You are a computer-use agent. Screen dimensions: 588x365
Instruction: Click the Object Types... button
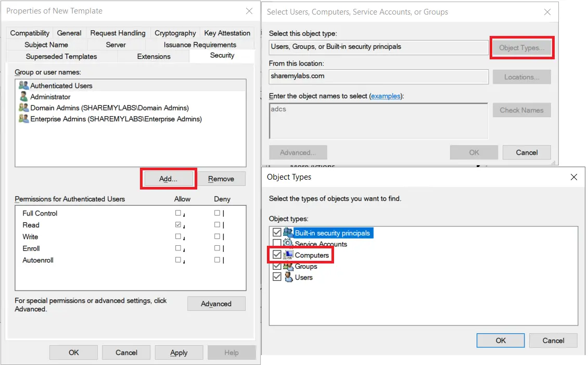(521, 48)
